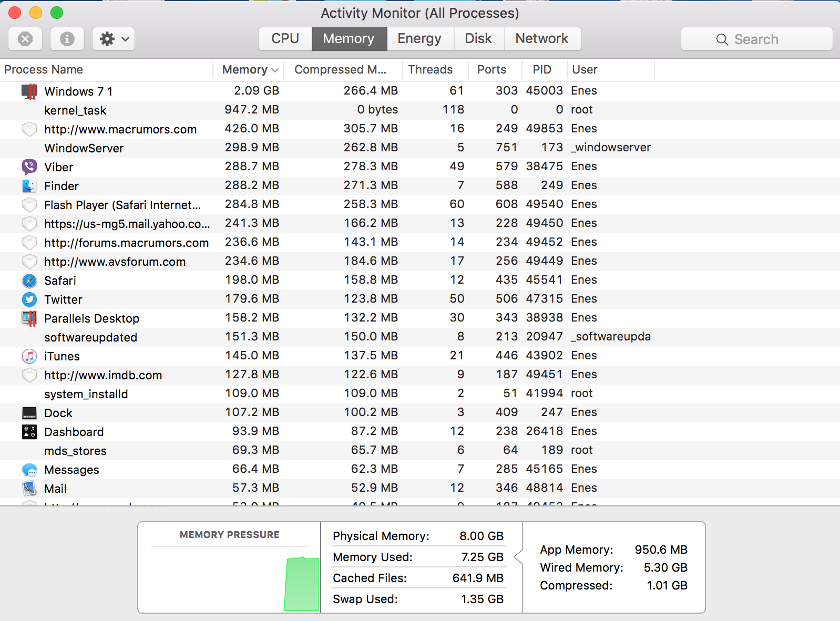Click the Mail stamp icon
840x621 pixels.
(x=29, y=489)
